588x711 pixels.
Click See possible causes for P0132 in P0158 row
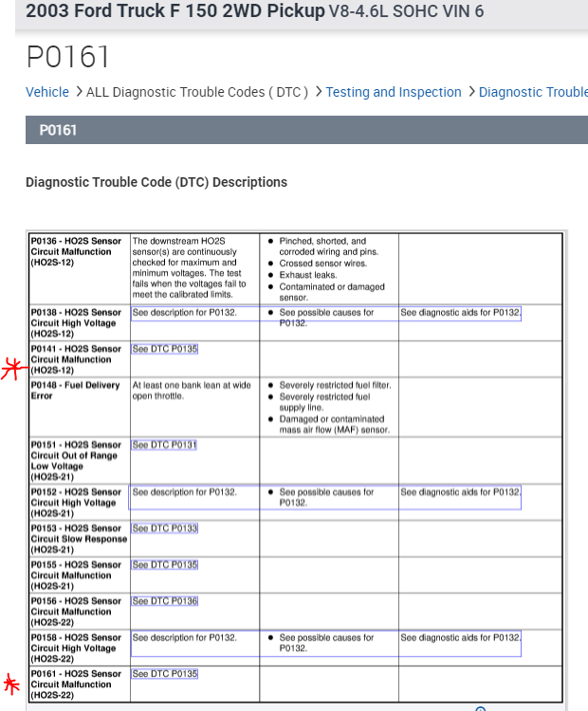coord(326,643)
